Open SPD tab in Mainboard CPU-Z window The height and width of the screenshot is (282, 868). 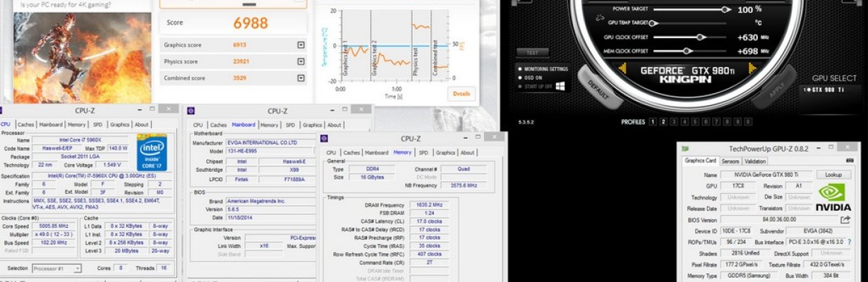tap(290, 125)
